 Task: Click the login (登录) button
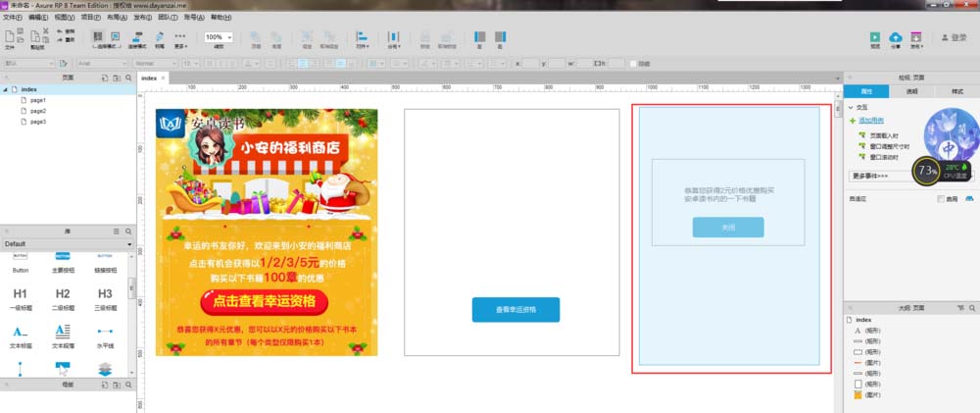click(x=954, y=37)
